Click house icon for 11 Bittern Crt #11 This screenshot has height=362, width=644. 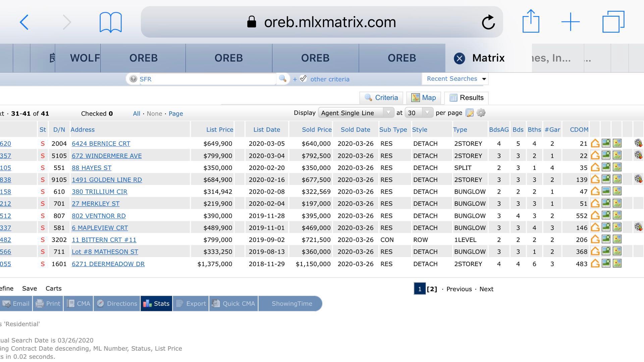pos(595,239)
